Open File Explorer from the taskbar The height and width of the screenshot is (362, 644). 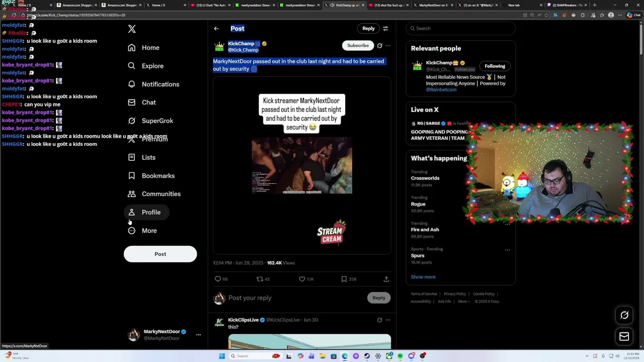point(323,356)
